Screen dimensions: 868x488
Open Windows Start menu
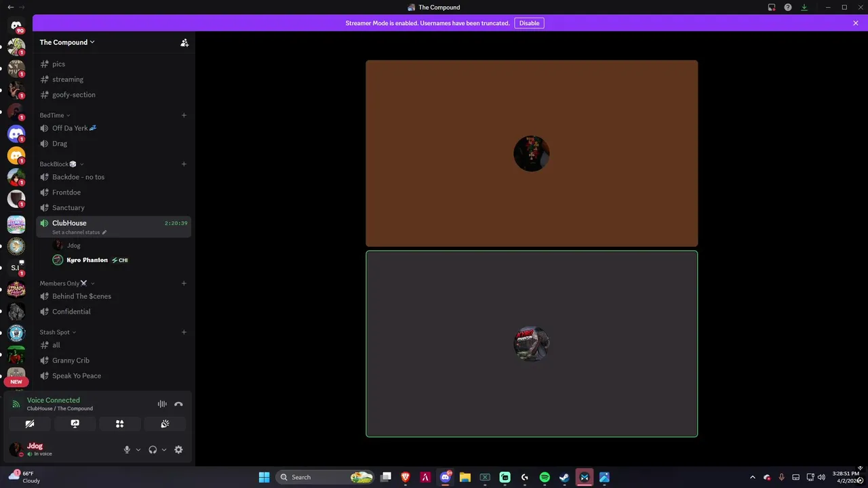click(264, 477)
